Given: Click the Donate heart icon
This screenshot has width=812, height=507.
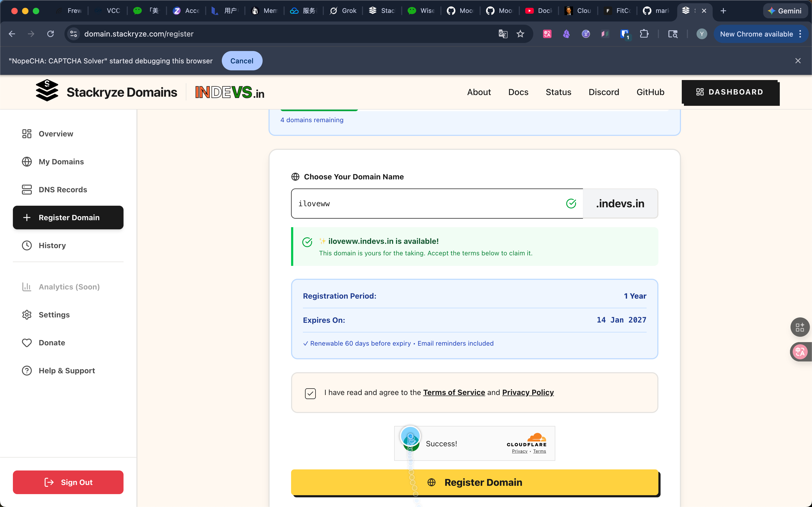Looking at the screenshot, I should coord(27,343).
